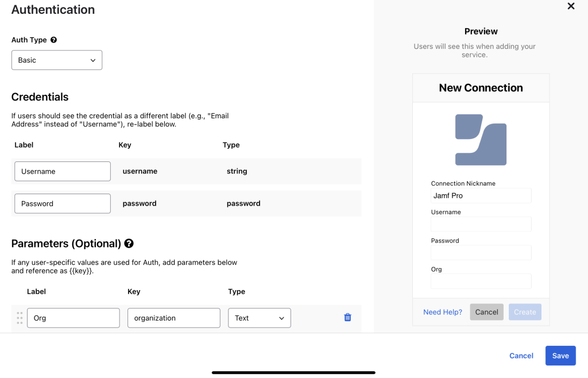Click the Create button in preview
This screenshot has height=378, width=588.
tap(525, 312)
